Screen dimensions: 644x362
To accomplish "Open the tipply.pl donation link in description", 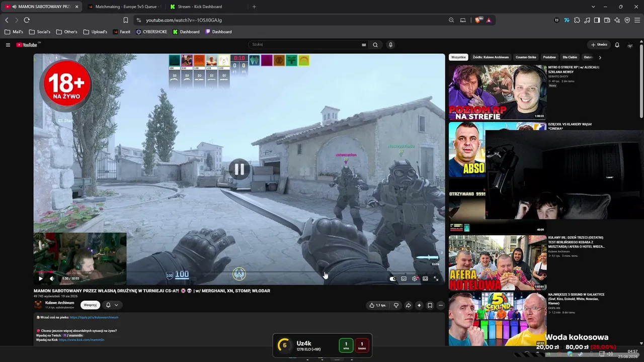I will click(x=94, y=317).
